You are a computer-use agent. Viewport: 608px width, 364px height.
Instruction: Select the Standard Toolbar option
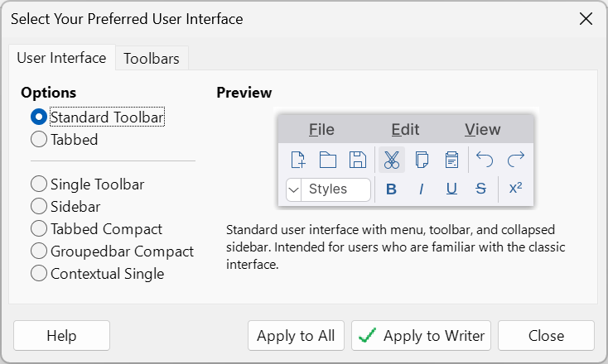97,117
